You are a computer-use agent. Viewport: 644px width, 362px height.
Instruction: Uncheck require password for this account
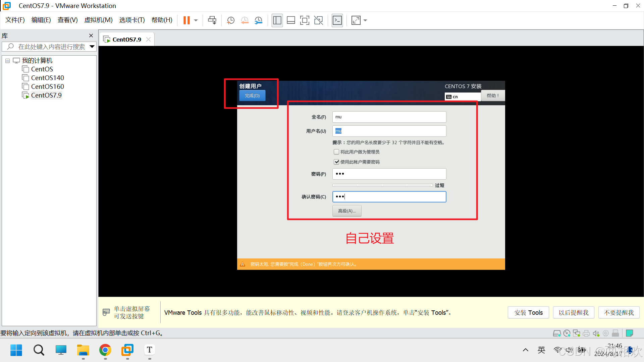click(336, 162)
